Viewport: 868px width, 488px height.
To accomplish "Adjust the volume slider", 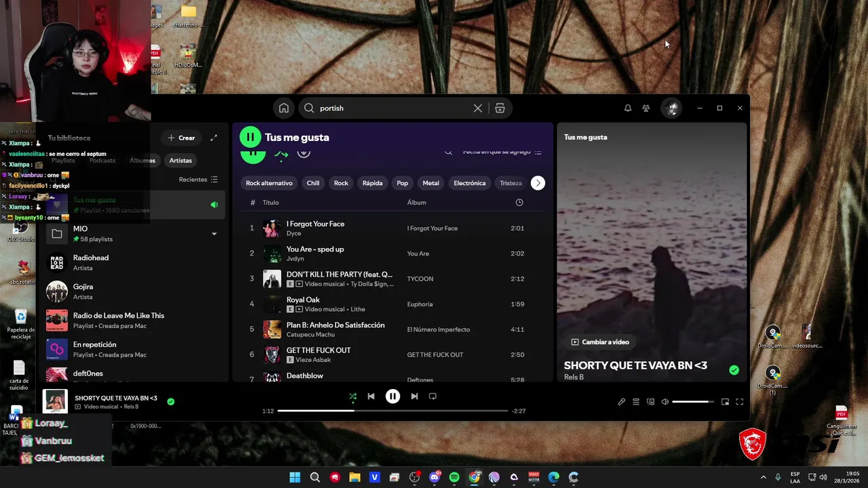I will click(x=693, y=402).
